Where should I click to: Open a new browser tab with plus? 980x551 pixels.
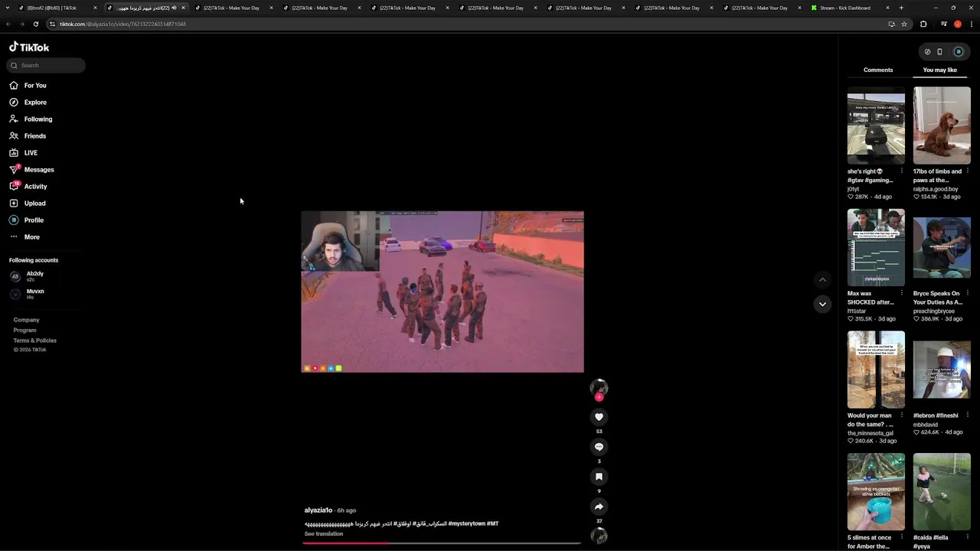pos(901,8)
